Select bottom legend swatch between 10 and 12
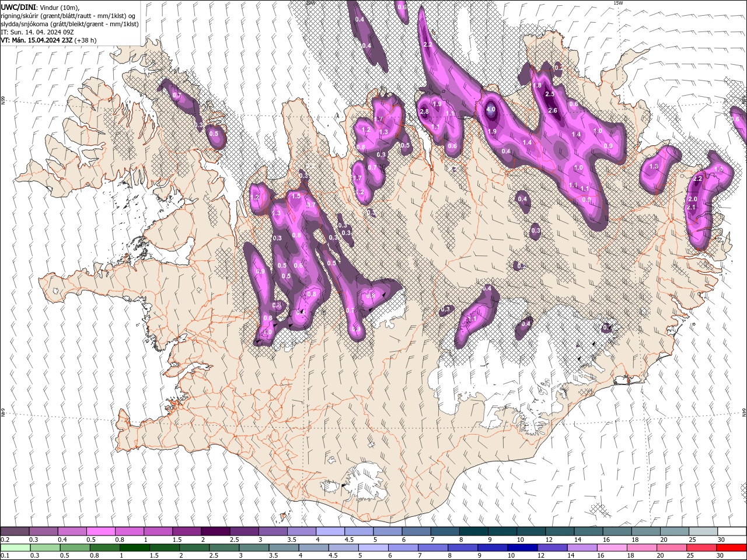747x560 pixels. point(522,548)
